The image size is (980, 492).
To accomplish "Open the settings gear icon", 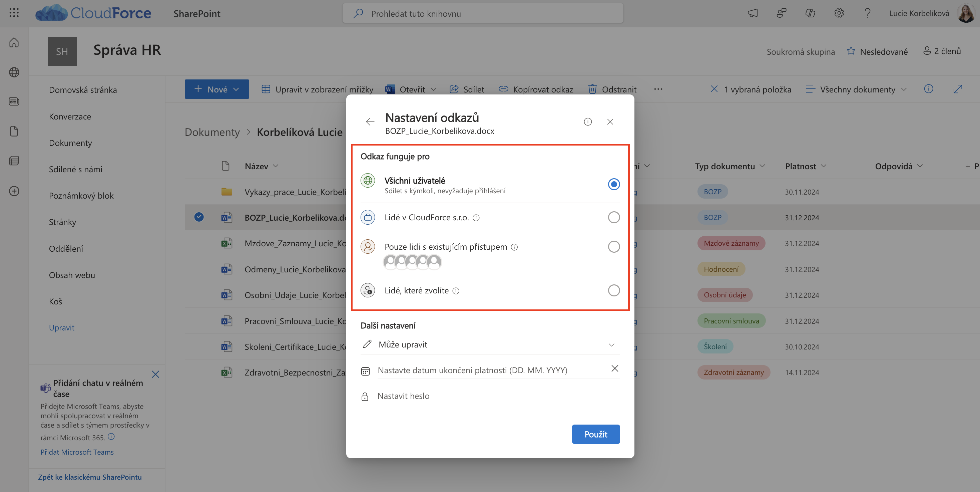I will (x=839, y=13).
